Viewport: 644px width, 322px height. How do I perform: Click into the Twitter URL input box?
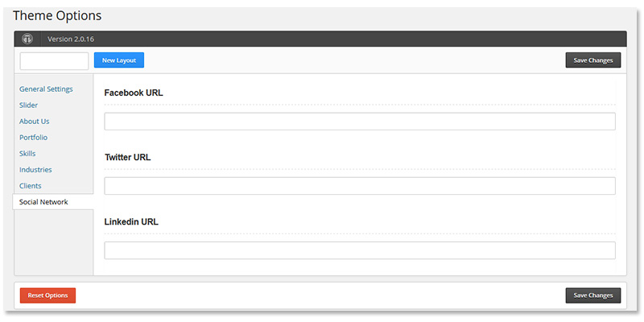[x=360, y=186]
